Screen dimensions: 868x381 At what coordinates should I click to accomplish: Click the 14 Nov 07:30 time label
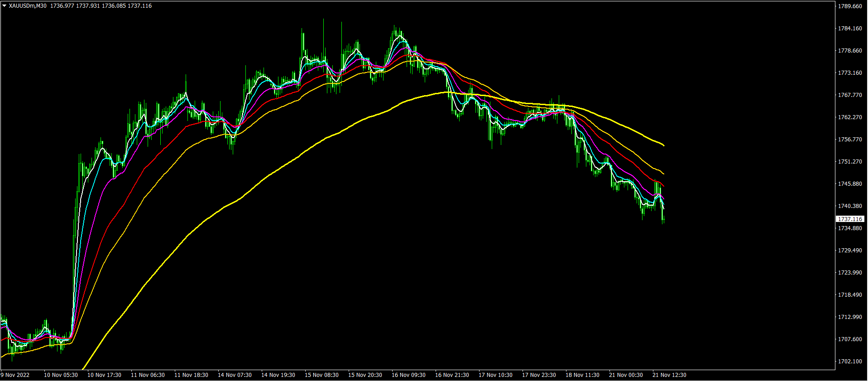pyautogui.click(x=235, y=375)
